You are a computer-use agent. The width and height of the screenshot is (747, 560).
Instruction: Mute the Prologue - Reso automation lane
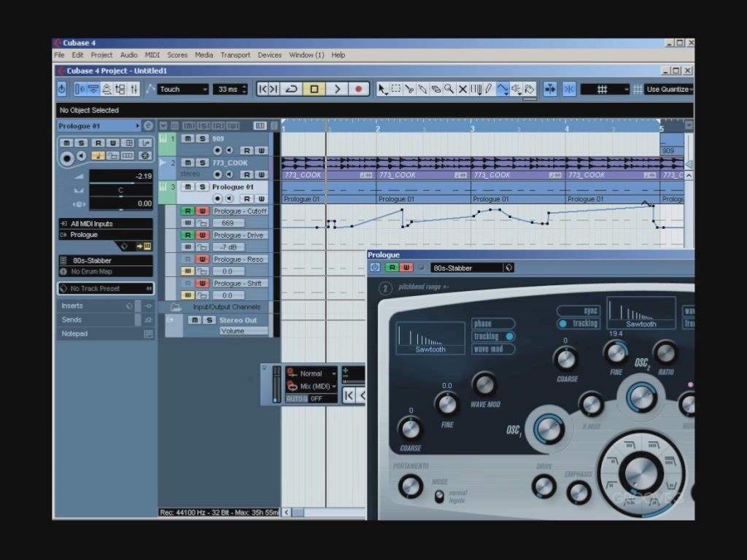tap(187, 271)
